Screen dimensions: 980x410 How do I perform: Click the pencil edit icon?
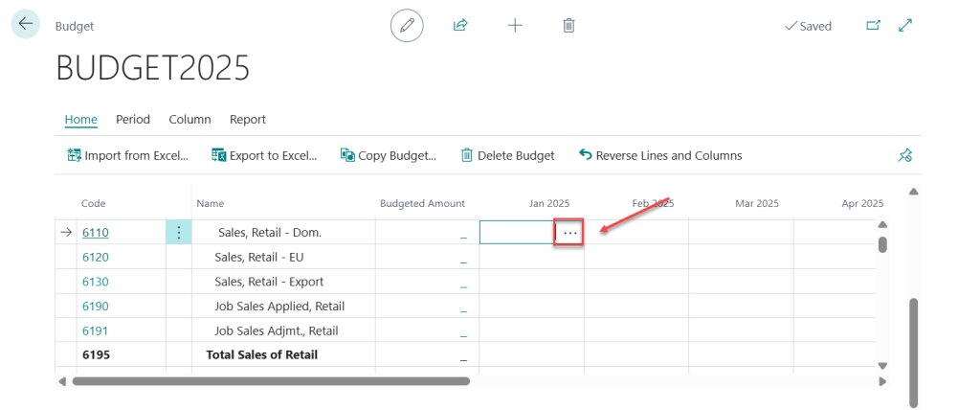point(407,26)
